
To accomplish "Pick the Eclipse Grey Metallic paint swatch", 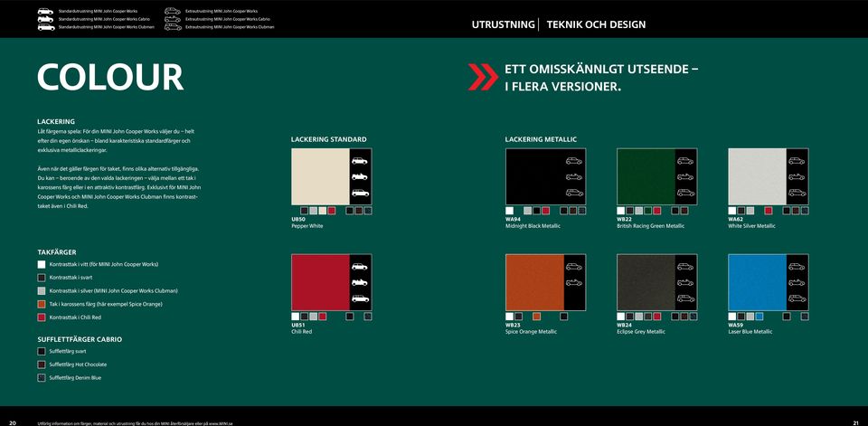I will (646, 282).
